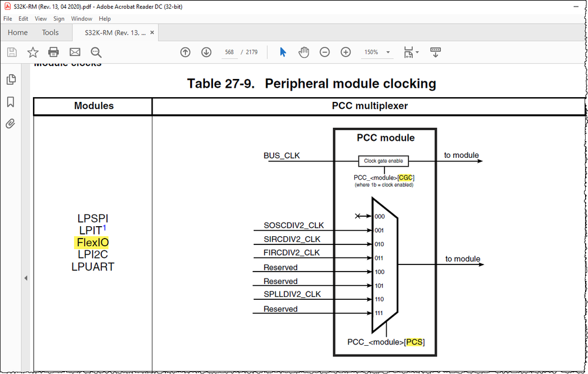The image size is (588, 374).
Task: Open the page display options dropdown
Action: coord(410,52)
